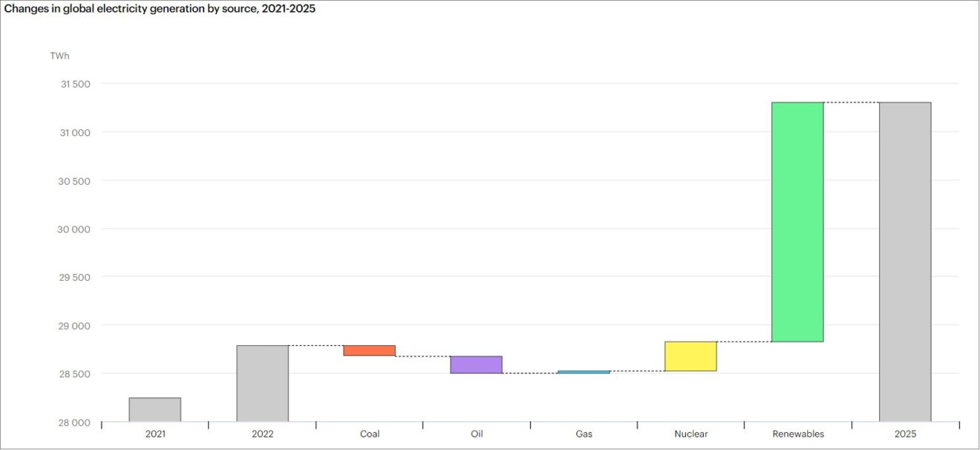Select the purple Oil bar
980x450 pixels.
(477, 365)
